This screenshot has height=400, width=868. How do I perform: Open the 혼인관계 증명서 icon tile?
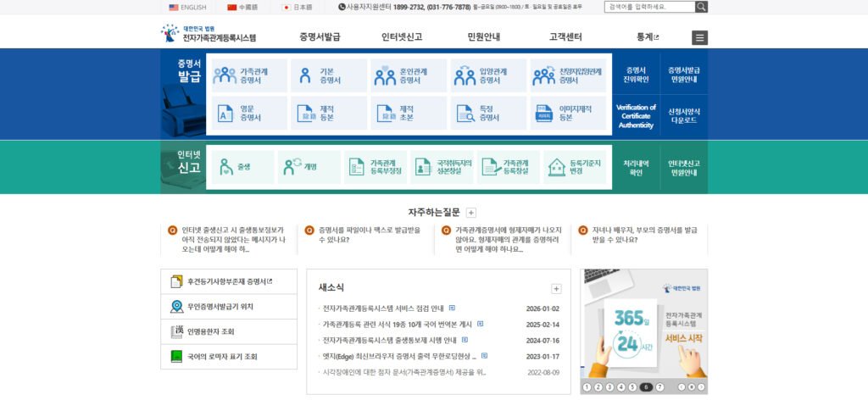[409, 75]
